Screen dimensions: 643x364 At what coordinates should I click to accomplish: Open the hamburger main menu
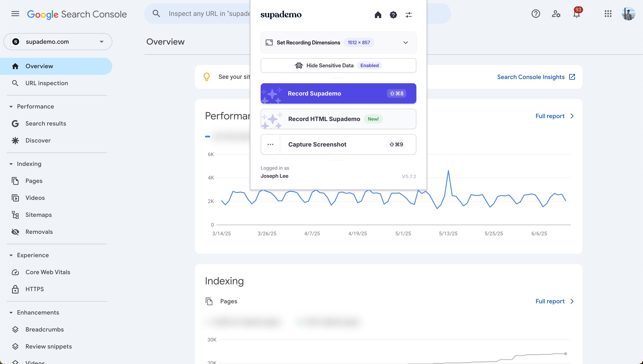click(15, 14)
